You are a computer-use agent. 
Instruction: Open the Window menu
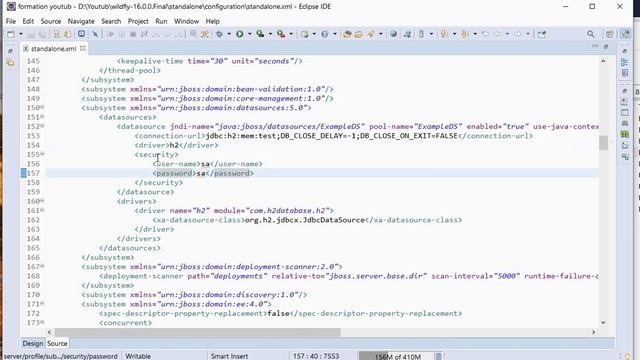click(186, 21)
